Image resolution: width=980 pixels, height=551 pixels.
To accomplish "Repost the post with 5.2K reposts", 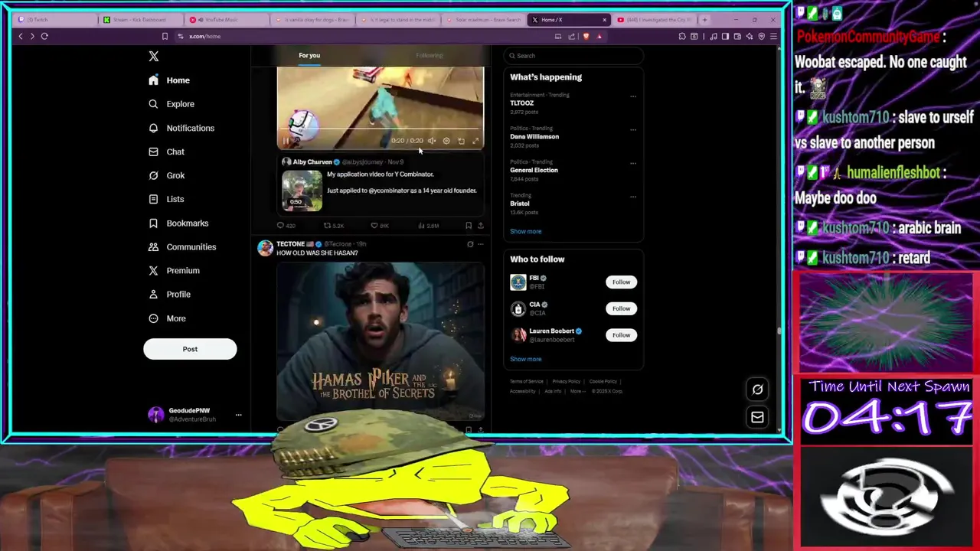I will click(x=333, y=226).
